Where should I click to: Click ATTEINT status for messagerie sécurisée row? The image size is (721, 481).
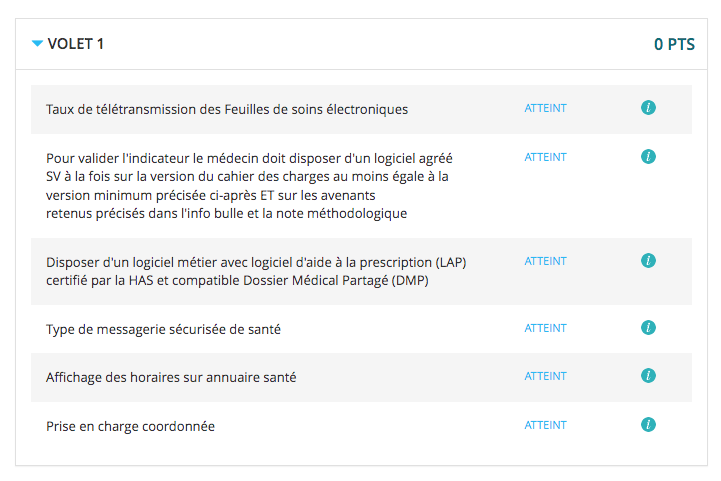545,328
